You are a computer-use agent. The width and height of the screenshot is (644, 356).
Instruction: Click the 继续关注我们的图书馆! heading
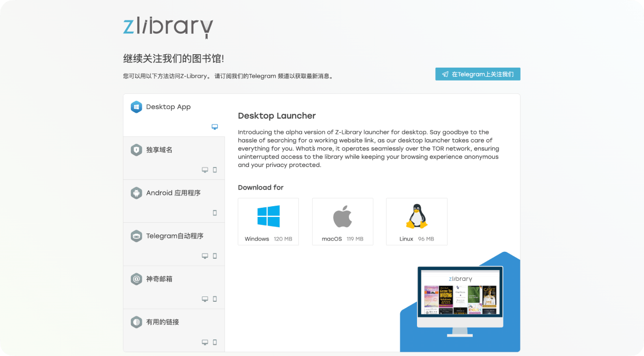point(173,59)
